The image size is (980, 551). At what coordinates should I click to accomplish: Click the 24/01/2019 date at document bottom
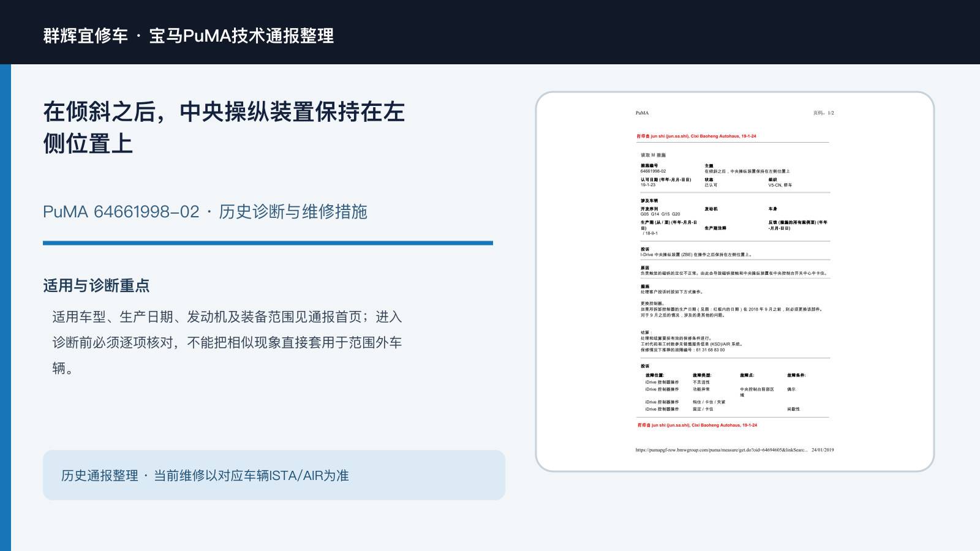(x=823, y=450)
